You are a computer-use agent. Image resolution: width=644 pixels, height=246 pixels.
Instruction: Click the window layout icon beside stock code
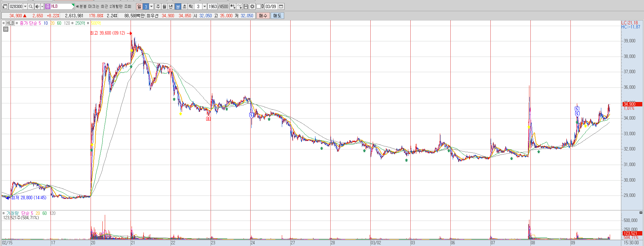5,6
